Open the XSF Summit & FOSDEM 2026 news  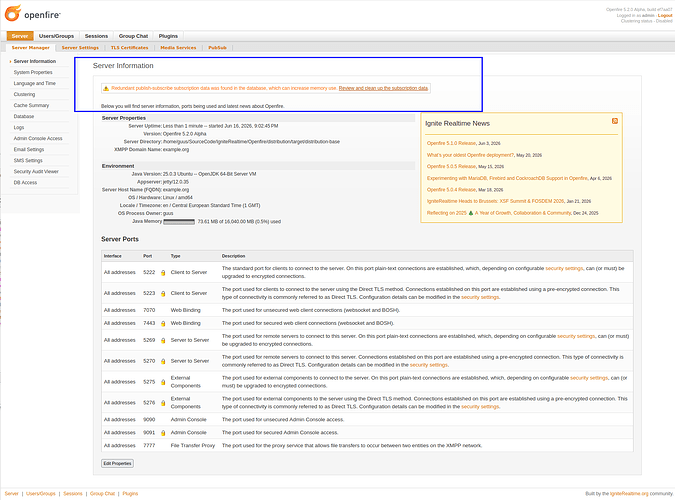coord(495,201)
